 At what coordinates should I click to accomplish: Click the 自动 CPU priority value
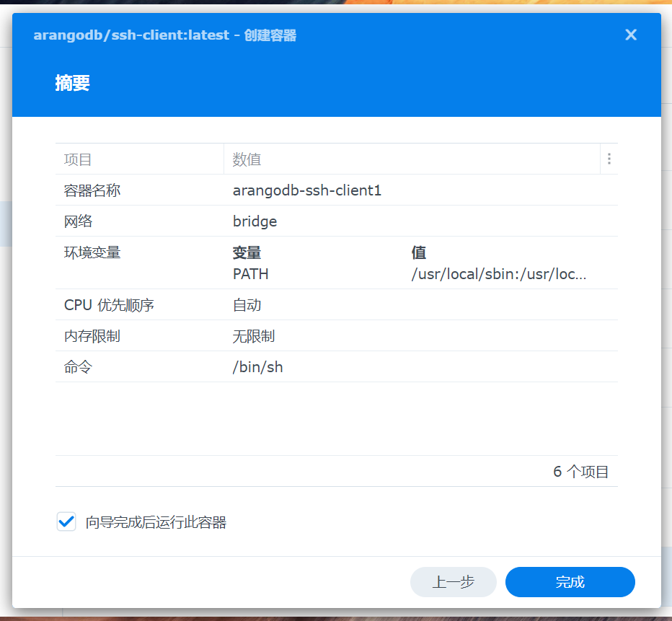coord(247,305)
